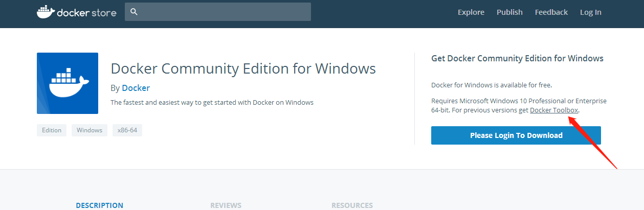This screenshot has width=644, height=210.
Task: Switch to the Resources tab
Action: 352,205
